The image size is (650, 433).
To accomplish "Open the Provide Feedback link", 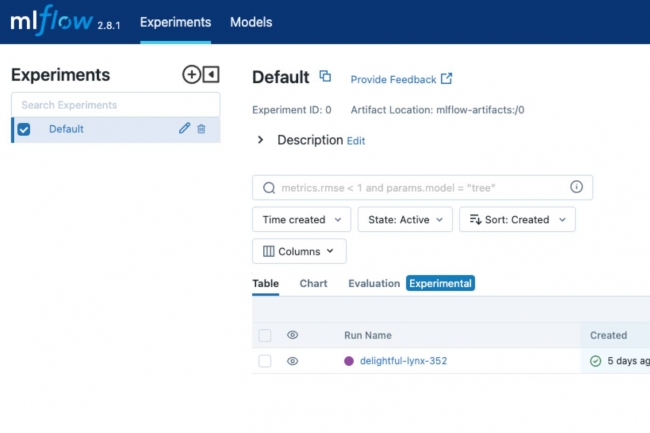I will [400, 79].
